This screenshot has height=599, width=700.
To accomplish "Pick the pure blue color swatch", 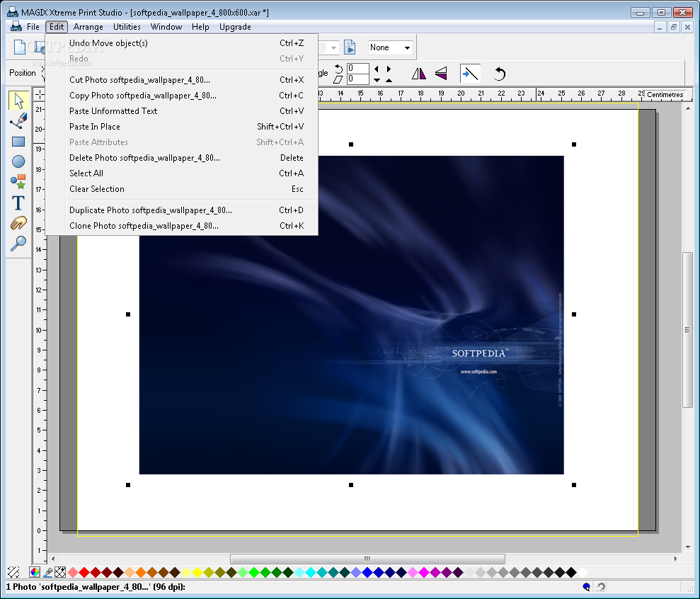I will 367,572.
